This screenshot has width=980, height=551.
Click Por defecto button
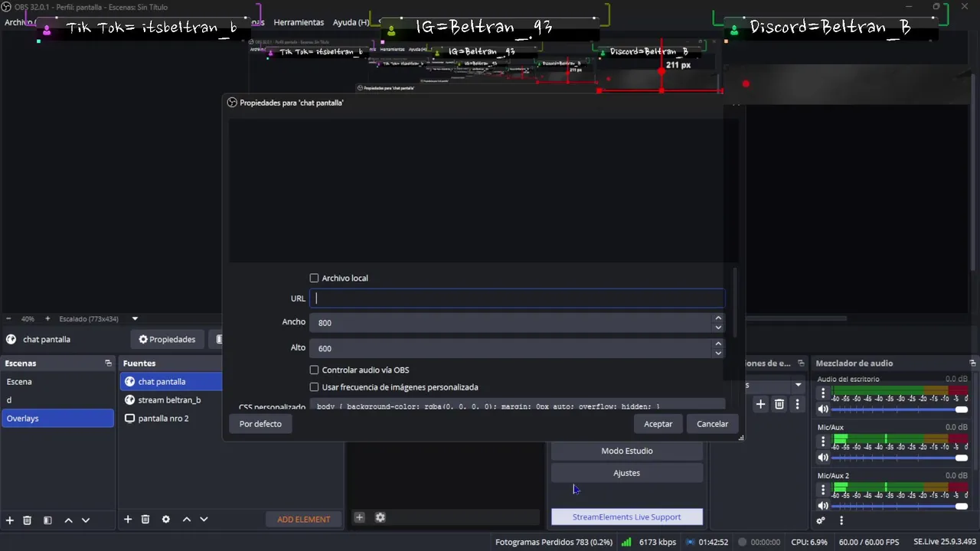click(260, 424)
